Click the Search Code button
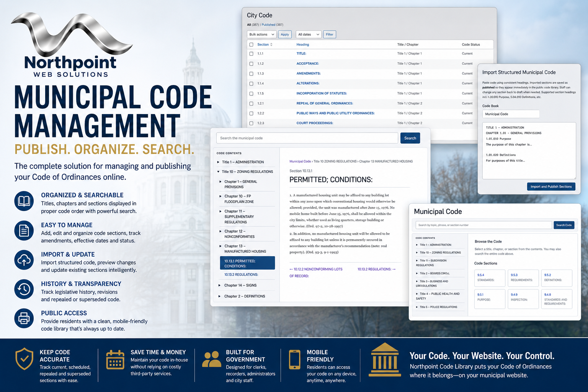Image resolution: width=588 pixels, height=392 pixels. 564,225
